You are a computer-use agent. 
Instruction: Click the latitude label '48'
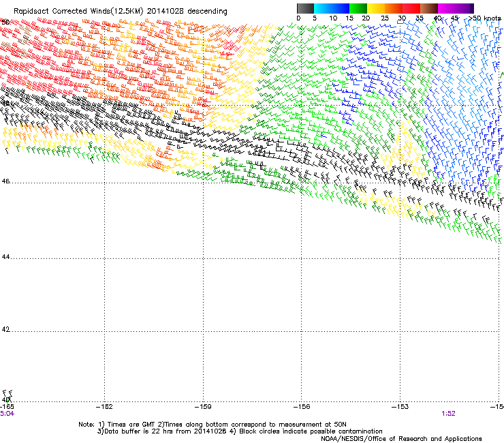pyautogui.click(x=5, y=104)
